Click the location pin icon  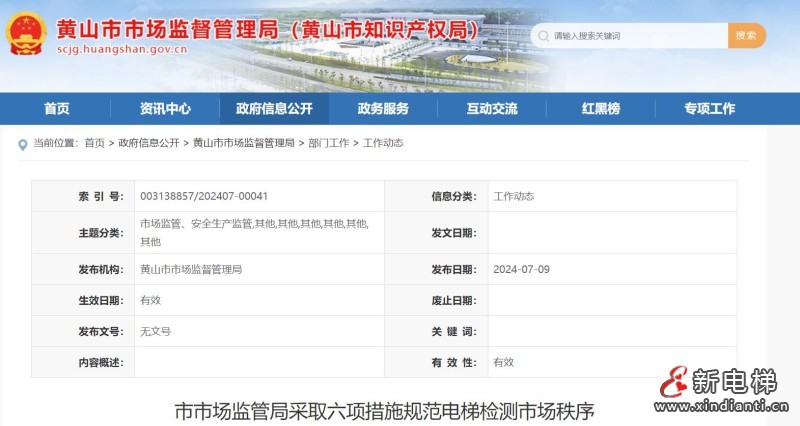pyautogui.click(x=22, y=145)
